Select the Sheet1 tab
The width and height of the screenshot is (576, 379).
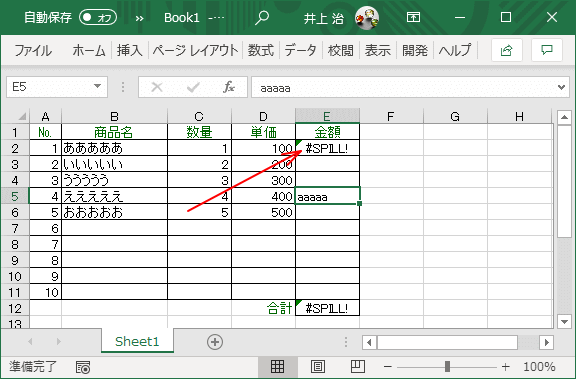[137, 342]
